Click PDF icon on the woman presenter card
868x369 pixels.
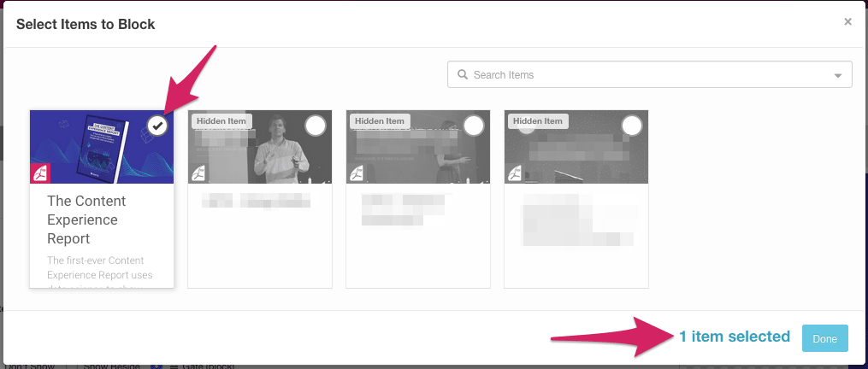pos(357,175)
